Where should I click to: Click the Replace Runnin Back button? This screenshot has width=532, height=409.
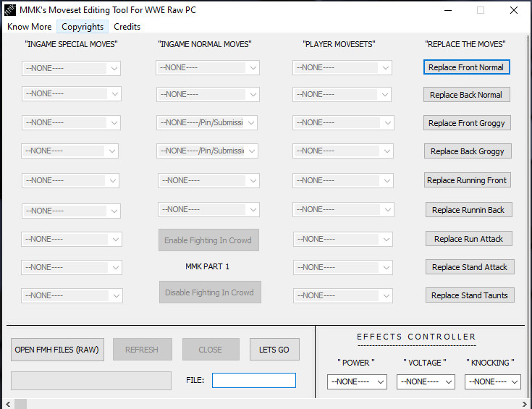pos(468,210)
